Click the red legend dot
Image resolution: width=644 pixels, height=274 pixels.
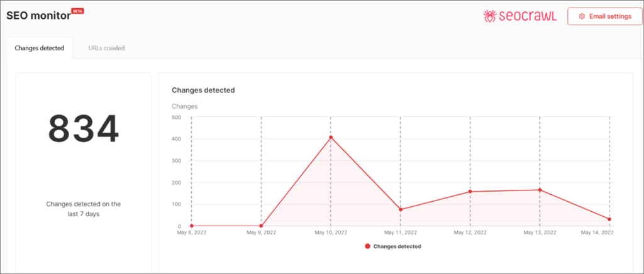tap(367, 246)
